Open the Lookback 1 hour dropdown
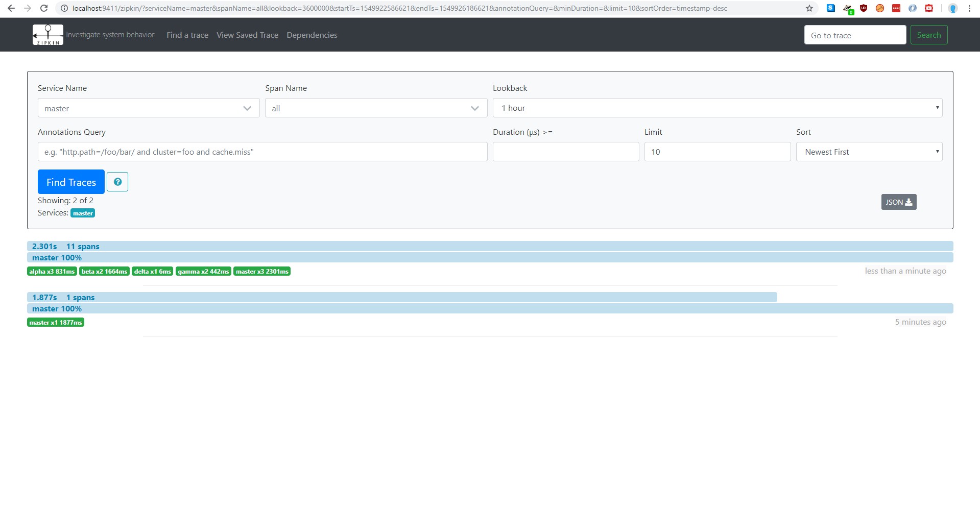Viewport: 980px width, 510px height. 717,108
